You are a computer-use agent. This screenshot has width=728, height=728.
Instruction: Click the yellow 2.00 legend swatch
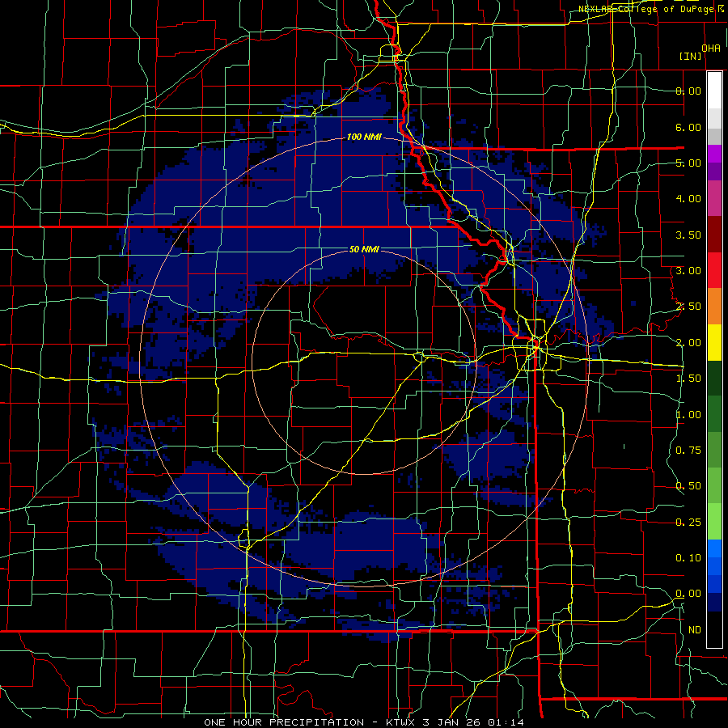(714, 342)
